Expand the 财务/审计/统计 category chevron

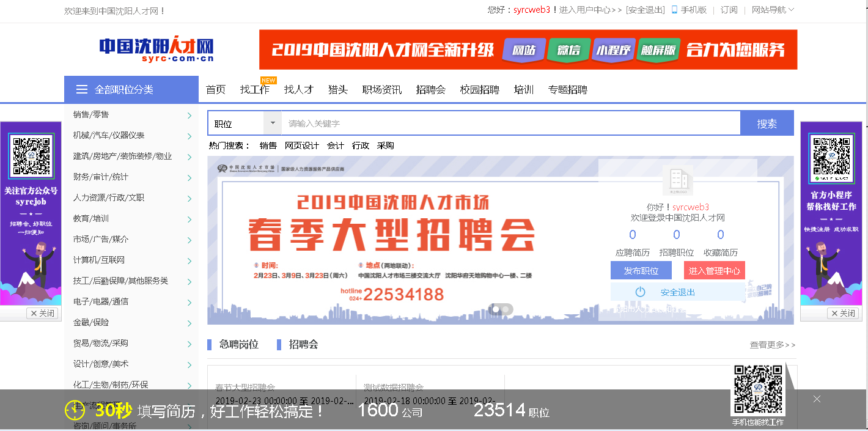pyautogui.click(x=189, y=178)
